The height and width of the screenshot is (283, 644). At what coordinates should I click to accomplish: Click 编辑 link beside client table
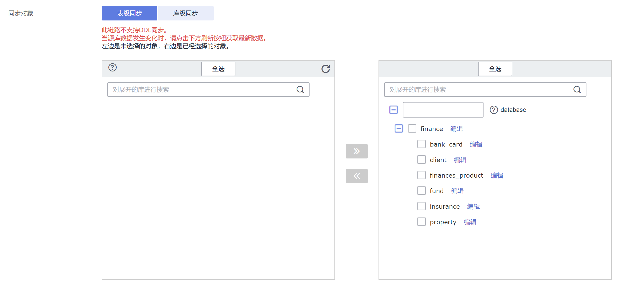(460, 160)
